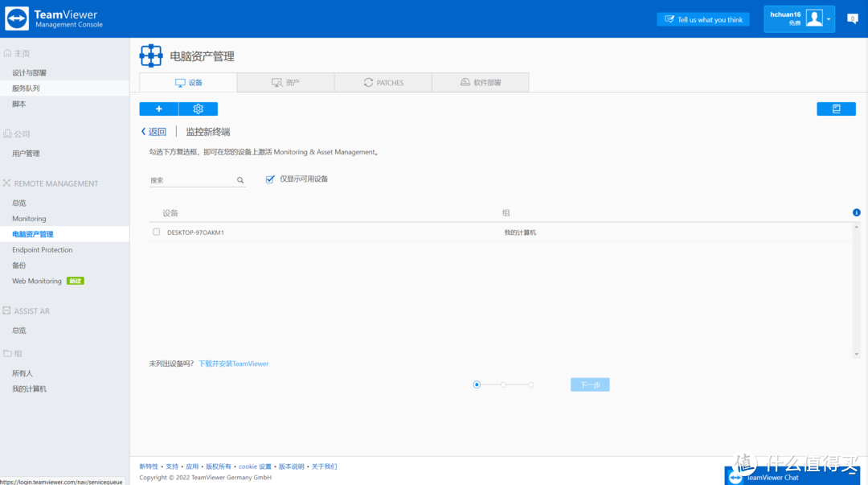Click the search magnifier icon
This screenshot has width=868, height=485.
[x=240, y=180]
